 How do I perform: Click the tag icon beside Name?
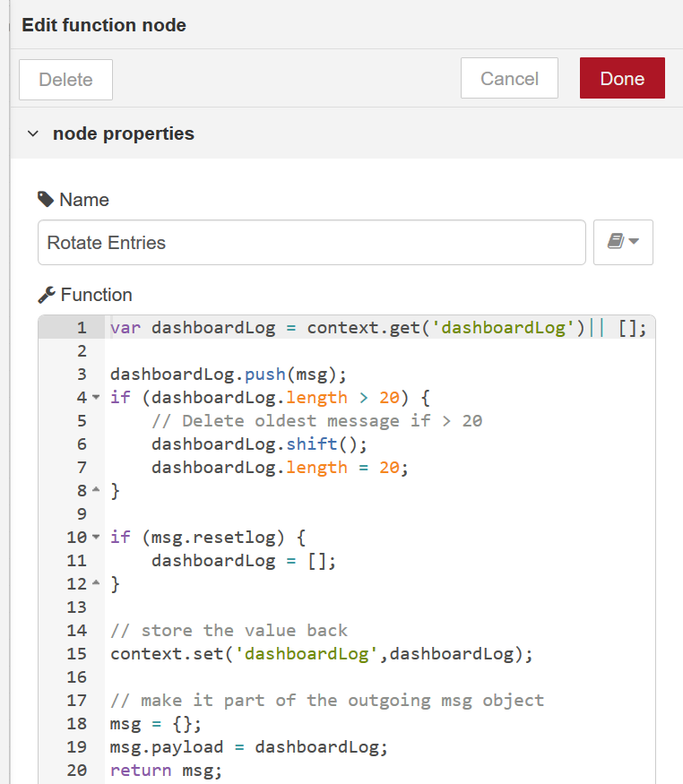coord(46,199)
